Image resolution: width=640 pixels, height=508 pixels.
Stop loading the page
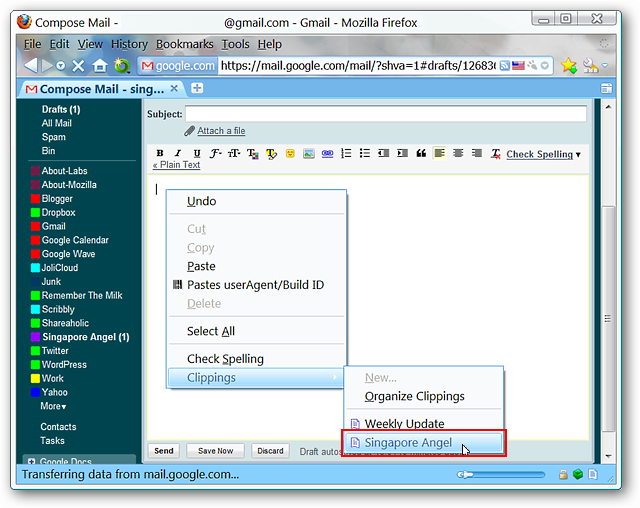tap(78, 66)
